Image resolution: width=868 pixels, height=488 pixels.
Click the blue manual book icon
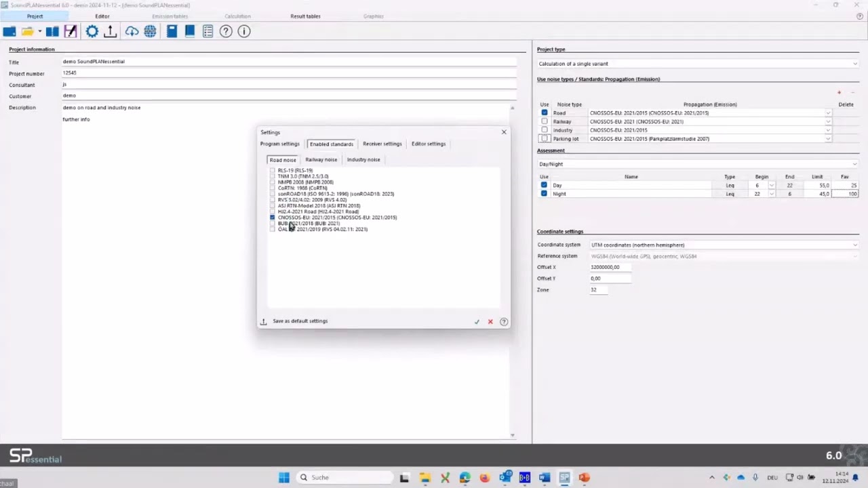190,31
